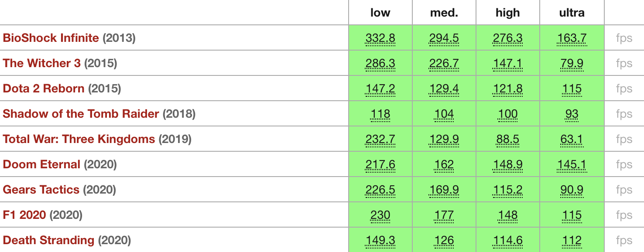Click Shadow of the Tomb Raider high value 100
644x252 pixels.
[508, 114]
